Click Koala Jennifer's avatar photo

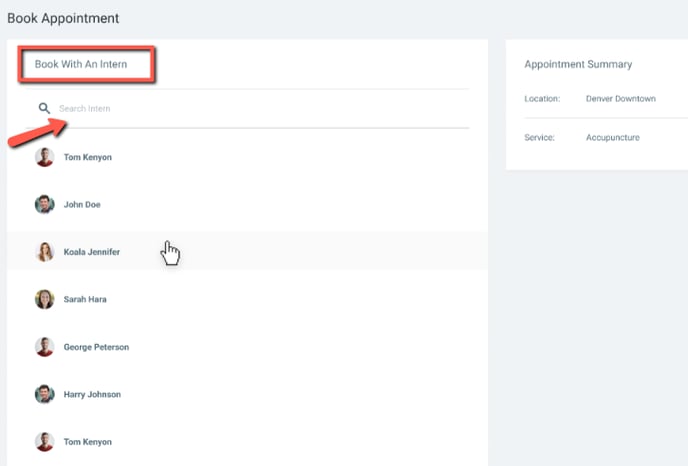[45, 252]
